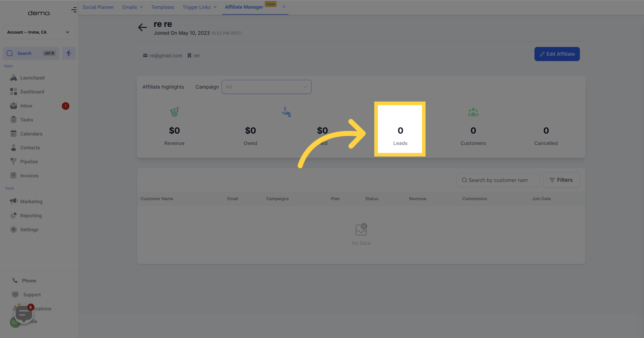Click the Leads count card
The image size is (644, 338).
pyautogui.click(x=400, y=129)
